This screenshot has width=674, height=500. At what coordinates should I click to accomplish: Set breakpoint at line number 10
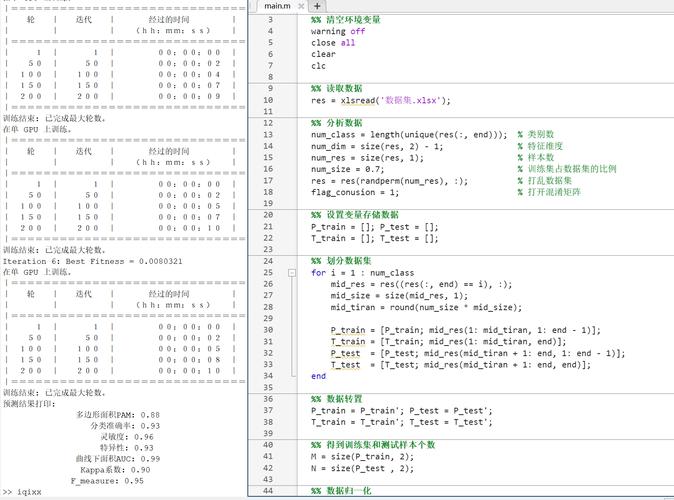point(268,100)
